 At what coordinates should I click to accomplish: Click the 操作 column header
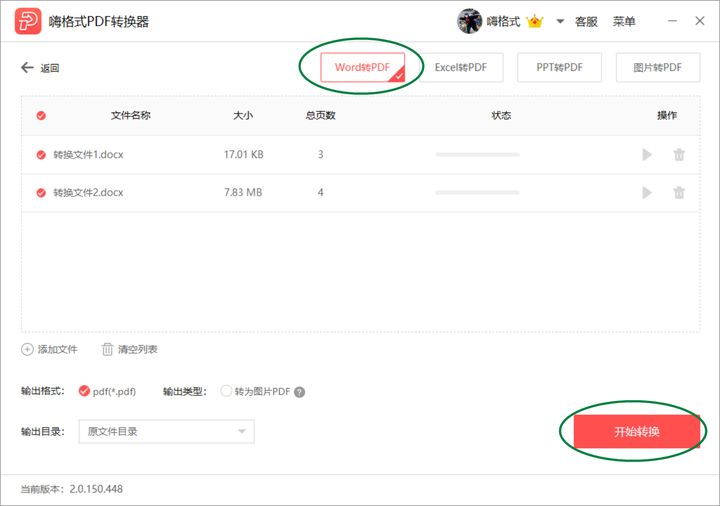click(x=667, y=115)
